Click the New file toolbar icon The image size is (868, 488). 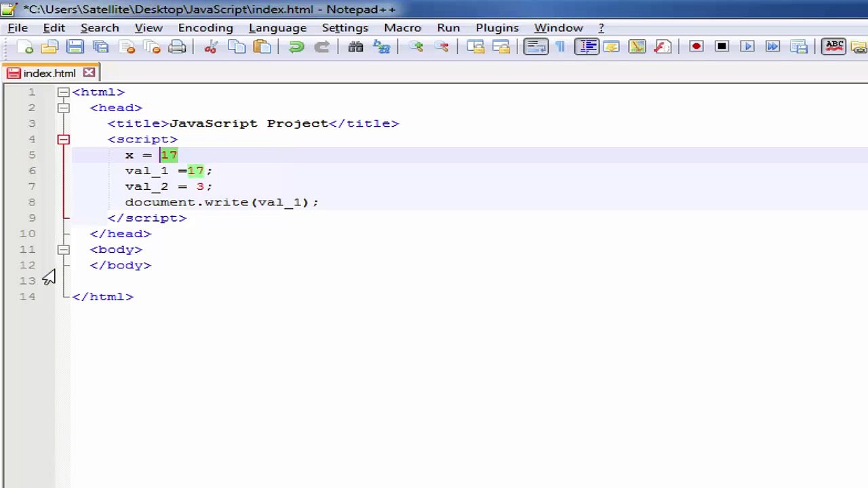click(x=25, y=47)
